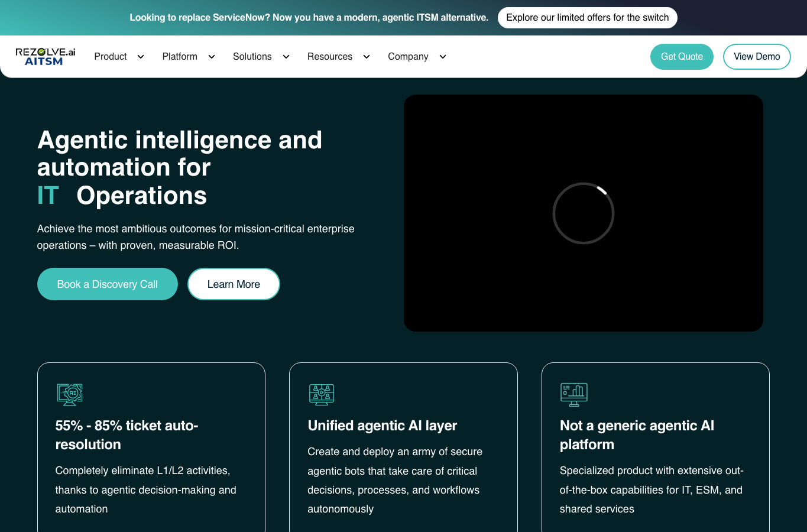Image resolution: width=807 pixels, height=532 pixels.
Task: Open the Solutions nav item
Action: pos(252,57)
